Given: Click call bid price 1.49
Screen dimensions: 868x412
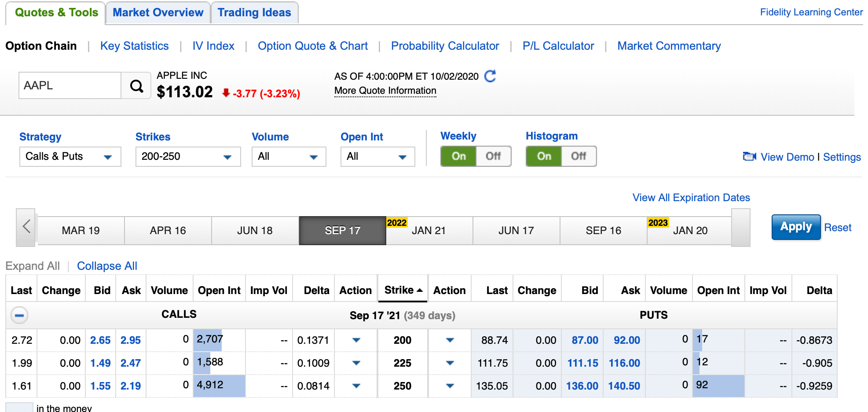Looking at the screenshot, I should tap(100, 363).
